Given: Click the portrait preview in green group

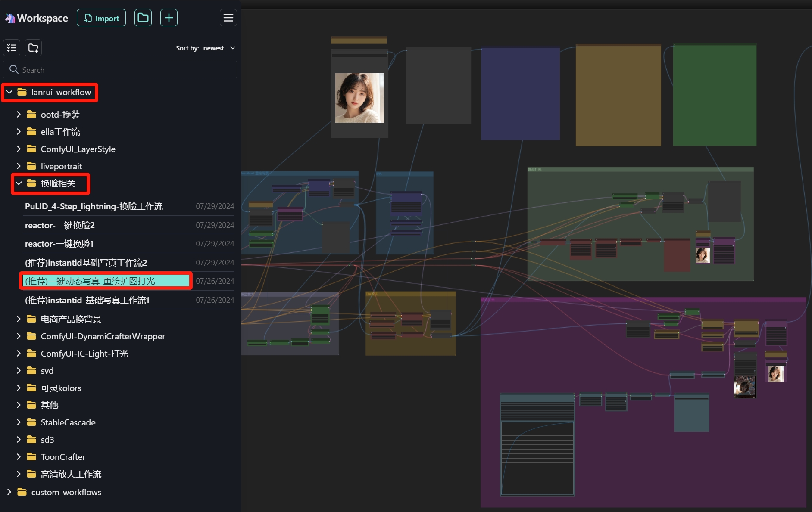Looking at the screenshot, I should (x=703, y=255).
